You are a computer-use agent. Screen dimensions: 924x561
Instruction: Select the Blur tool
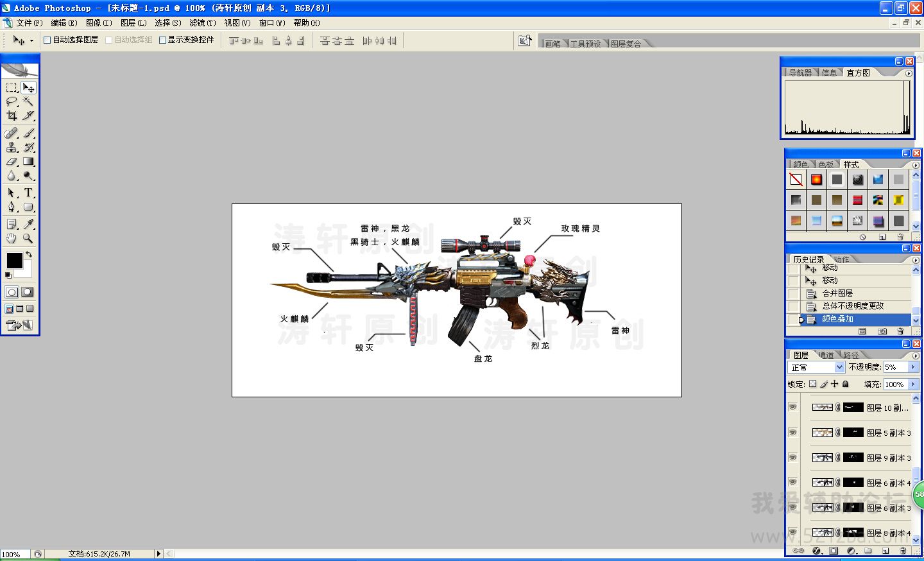12,175
